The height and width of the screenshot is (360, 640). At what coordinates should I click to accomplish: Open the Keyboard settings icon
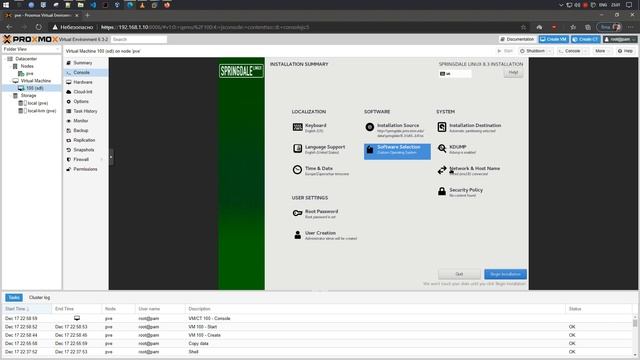[x=298, y=127]
